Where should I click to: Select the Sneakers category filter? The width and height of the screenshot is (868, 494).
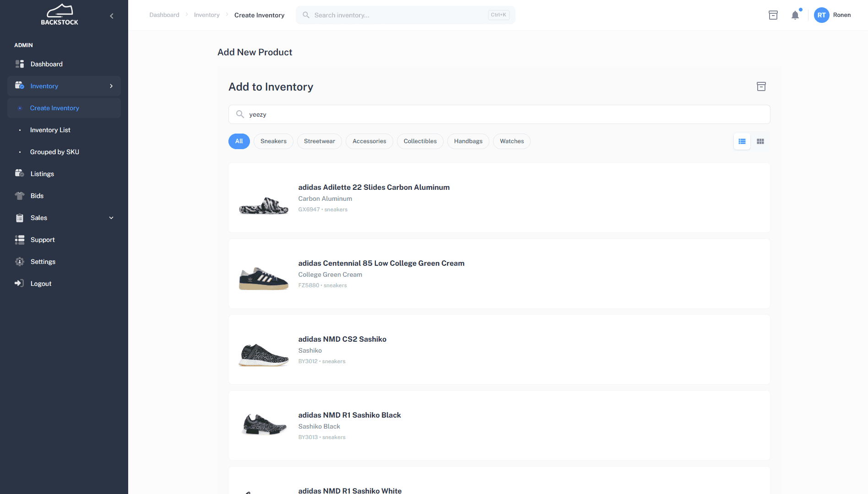[273, 141]
